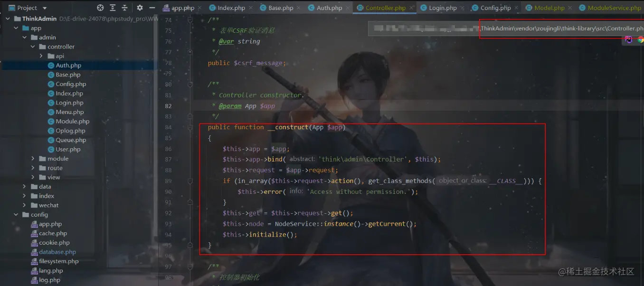Screen dimensions: 644x286
Task: Click the config file icon beside cache.php
Action: [34, 233]
